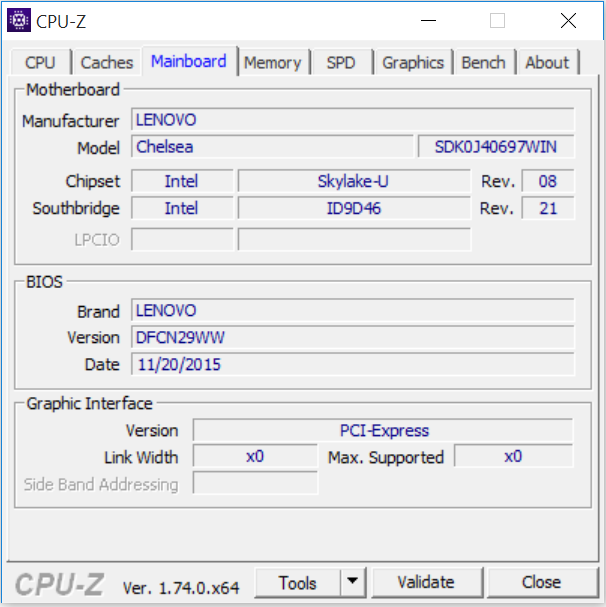The width and height of the screenshot is (606, 607).
Task: Switch to the SPD tab
Action: 341,62
